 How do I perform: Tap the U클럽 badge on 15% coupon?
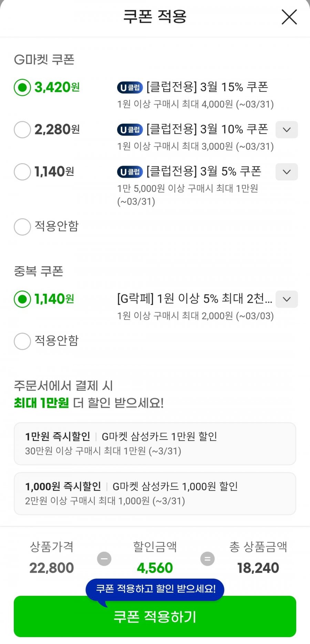[x=130, y=87]
